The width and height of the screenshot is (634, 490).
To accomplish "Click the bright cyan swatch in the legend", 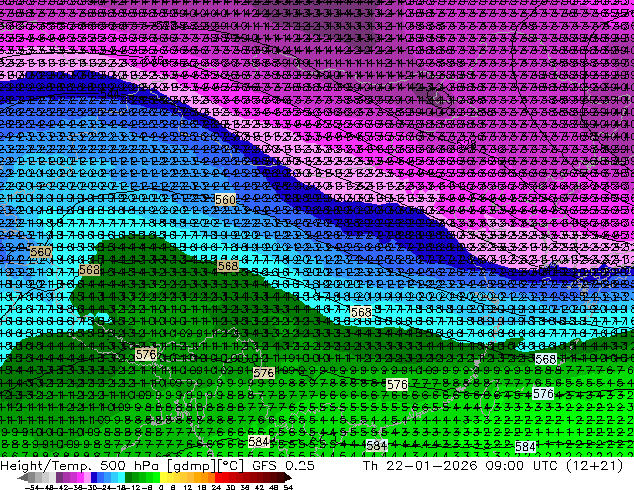I will point(121,478).
